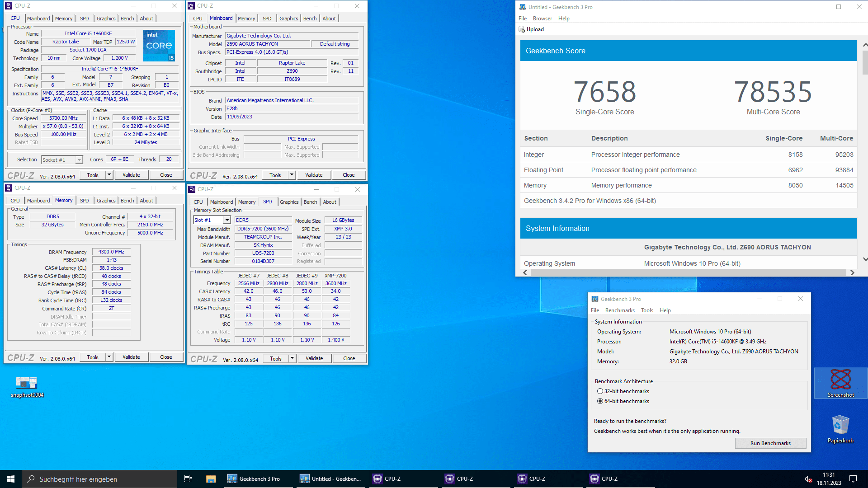Activate first CPU-Z taskbar item
The image size is (868, 488).
point(404,479)
